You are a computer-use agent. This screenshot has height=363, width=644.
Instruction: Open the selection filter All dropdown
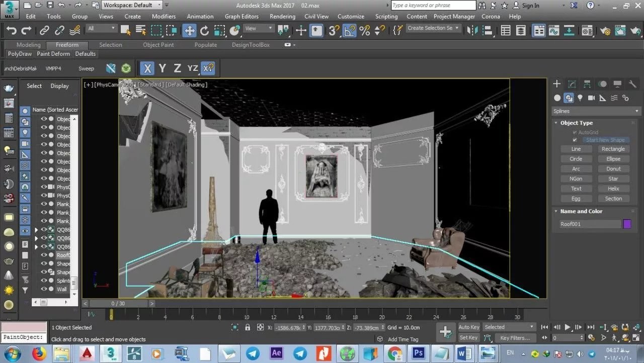[101, 29]
